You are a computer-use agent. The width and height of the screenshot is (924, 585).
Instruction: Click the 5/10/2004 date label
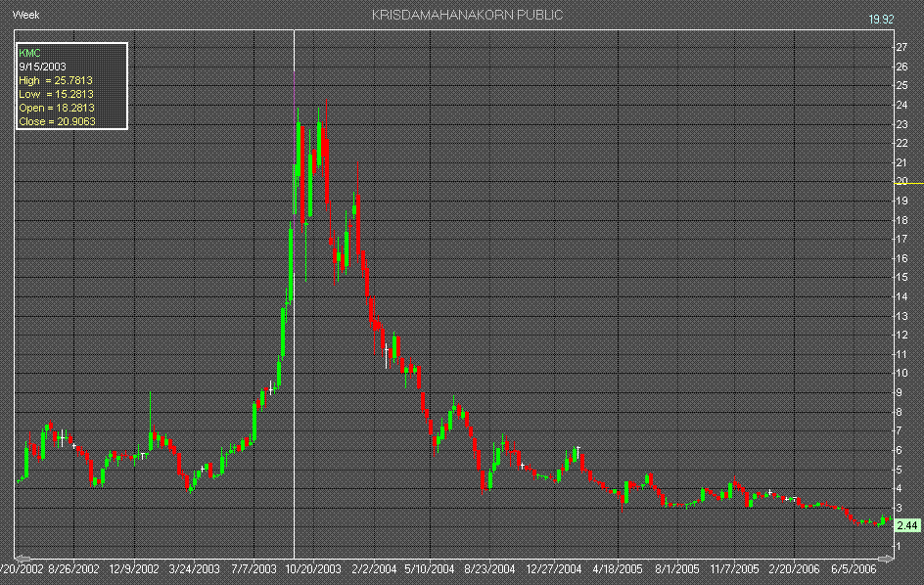(x=430, y=569)
